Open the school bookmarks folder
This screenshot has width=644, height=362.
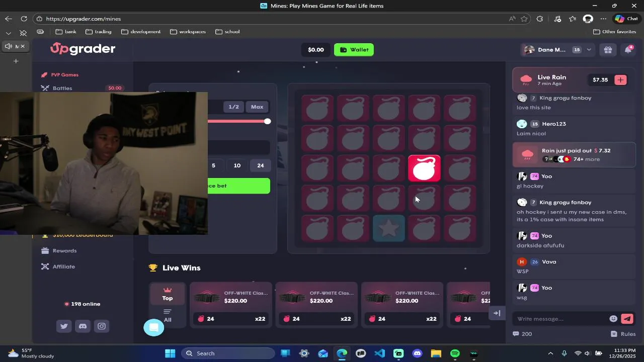[227, 32]
